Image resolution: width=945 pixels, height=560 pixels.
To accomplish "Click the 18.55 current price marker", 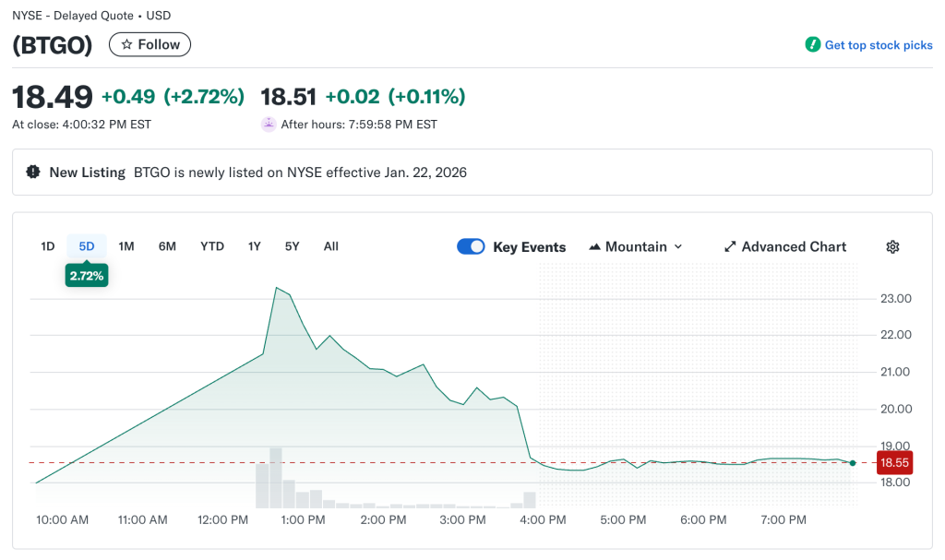I will [894, 463].
